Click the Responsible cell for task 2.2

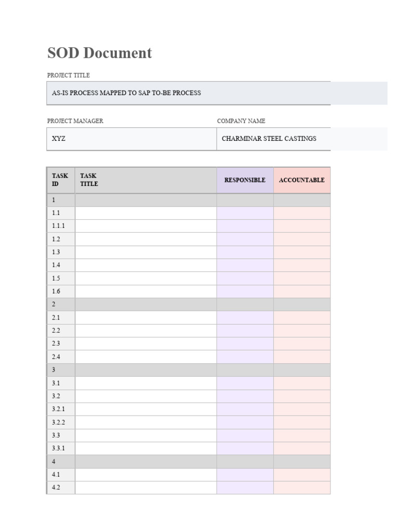point(245,330)
